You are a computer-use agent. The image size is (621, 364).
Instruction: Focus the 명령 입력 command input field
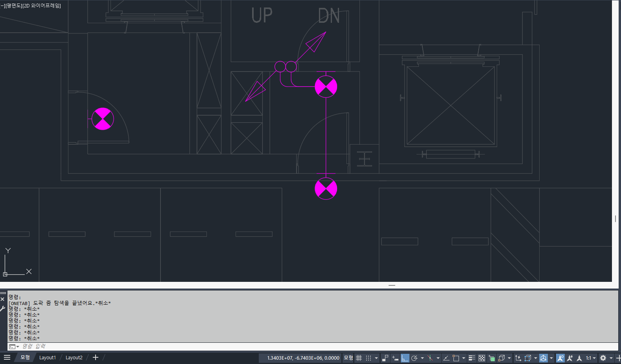click(x=319, y=346)
